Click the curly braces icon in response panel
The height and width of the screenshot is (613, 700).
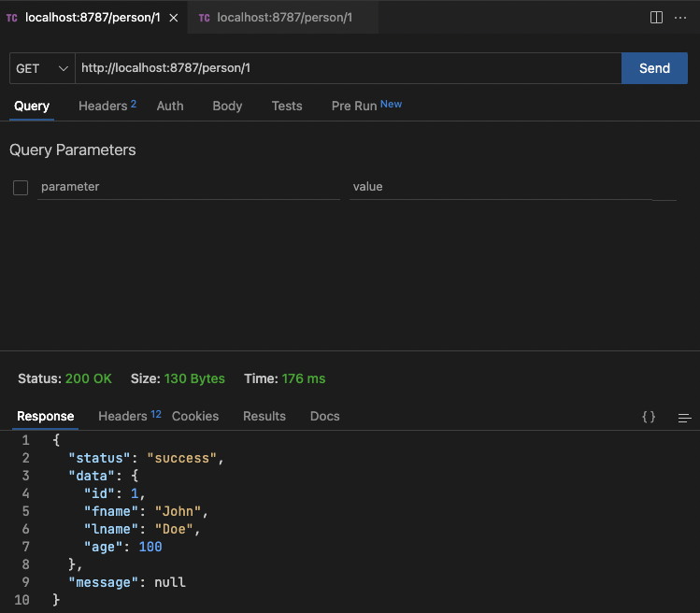click(x=649, y=417)
